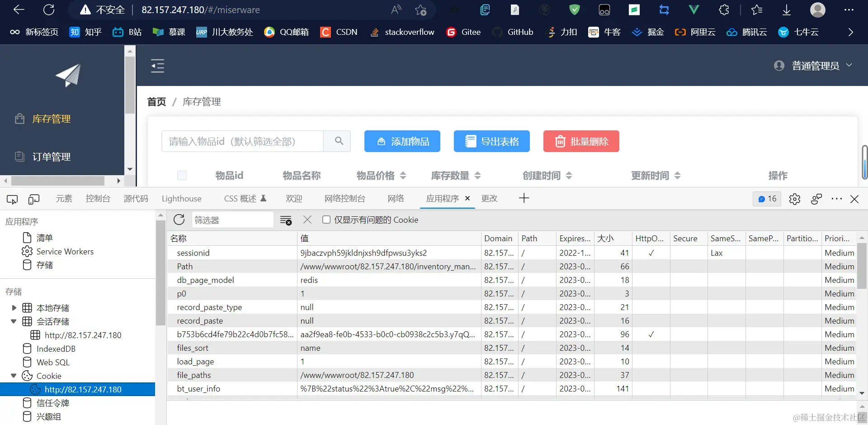
Task: Toggle the device emulation icon
Action: pos(34,199)
